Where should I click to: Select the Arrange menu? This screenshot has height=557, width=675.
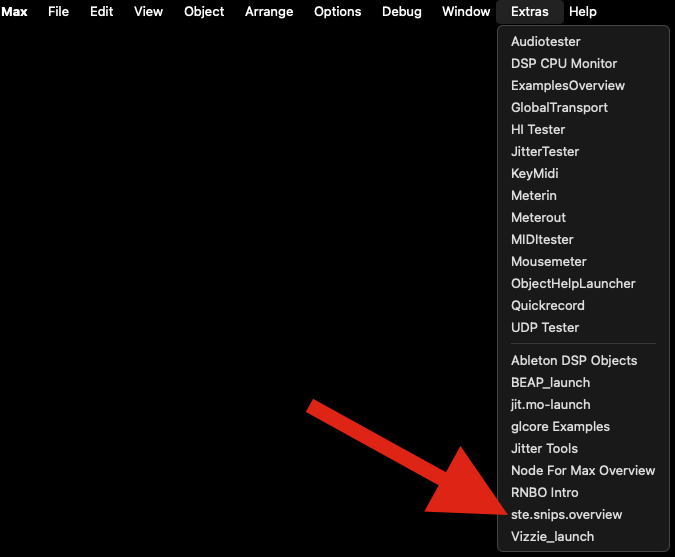tap(269, 12)
